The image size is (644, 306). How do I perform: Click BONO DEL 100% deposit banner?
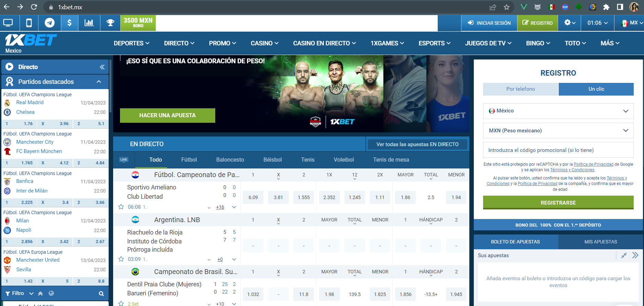pyautogui.click(x=558, y=225)
